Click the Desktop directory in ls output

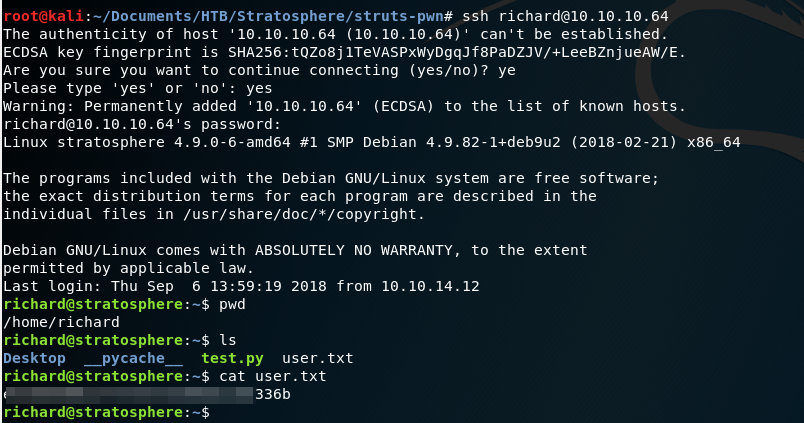point(35,358)
